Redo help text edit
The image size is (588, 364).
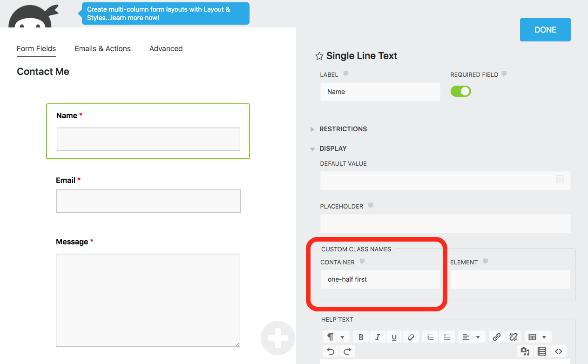pyautogui.click(x=346, y=351)
